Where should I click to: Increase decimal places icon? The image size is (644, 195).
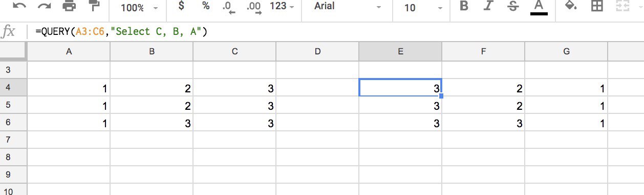[253, 7]
